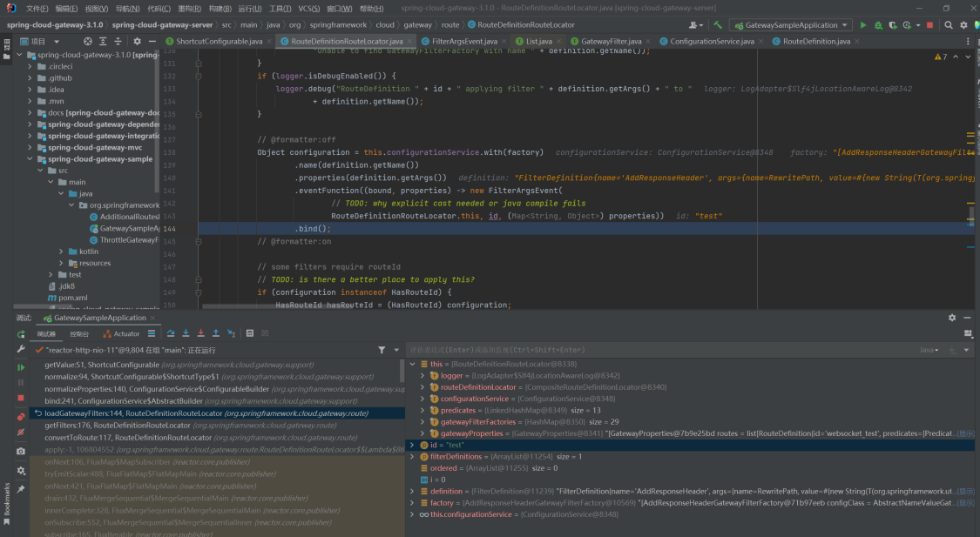This screenshot has height=537, width=980.
Task: Expand the docs folder in project tree
Action: pyautogui.click(x=30, y=113)
